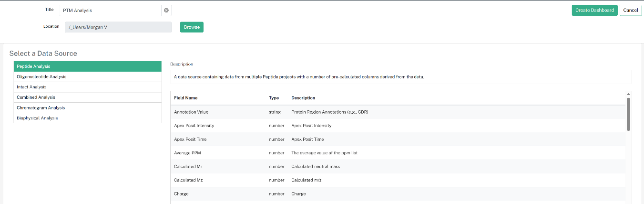Select the Calculated Mz field row

pos(398,180)
